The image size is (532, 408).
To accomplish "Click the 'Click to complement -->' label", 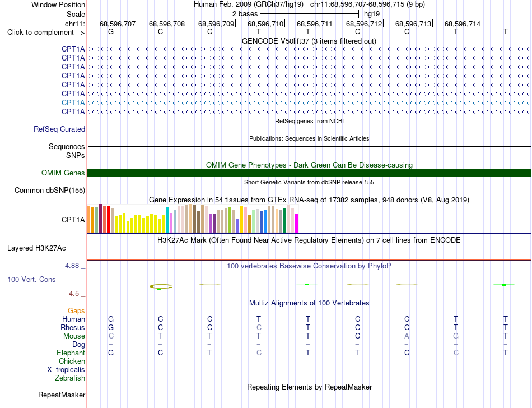I will (46, 33).
